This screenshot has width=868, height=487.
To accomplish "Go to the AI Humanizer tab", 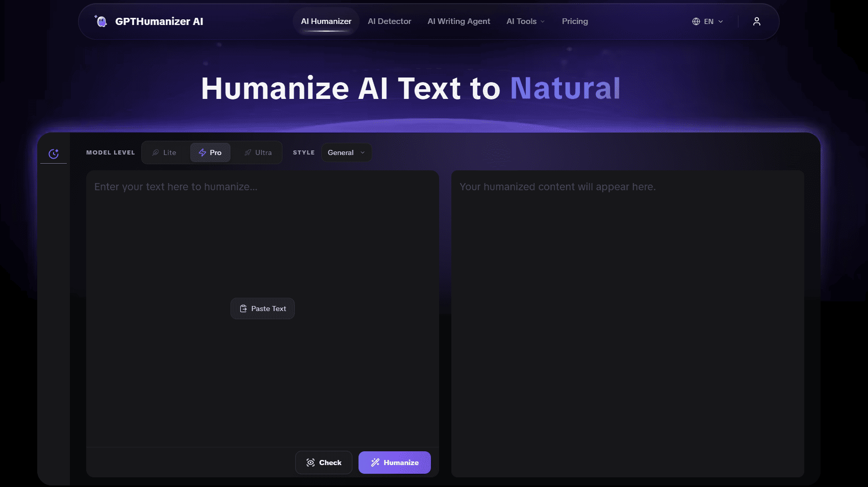I will click(x=326, y=21).
